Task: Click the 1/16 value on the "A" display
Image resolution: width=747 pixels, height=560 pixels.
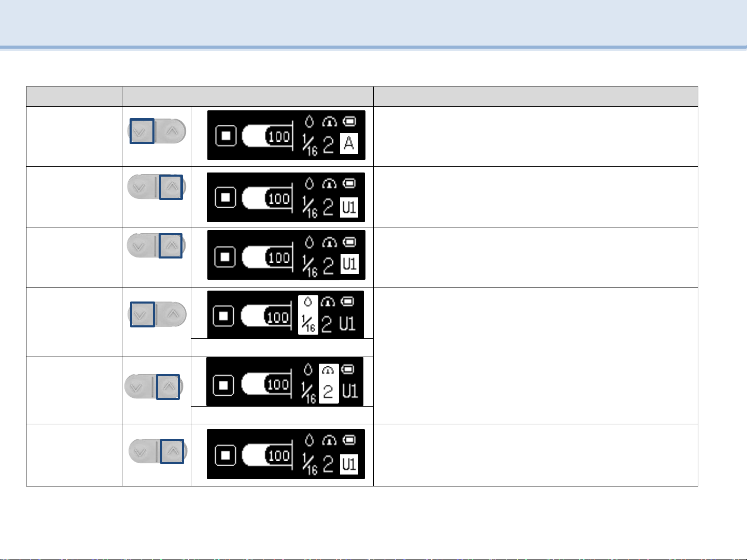Action: tap(310, 145)
